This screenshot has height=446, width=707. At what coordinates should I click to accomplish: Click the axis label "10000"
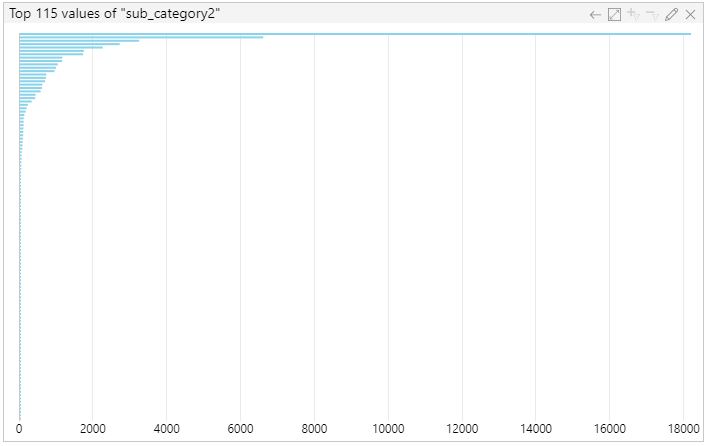388,429
